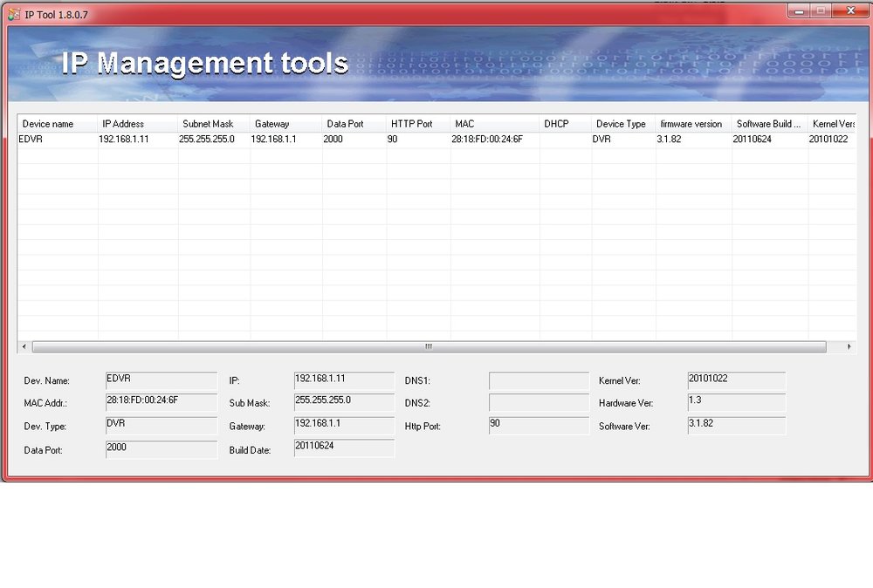Close the IP Tool window
The width and height of the screenshot is (873, 588).
(x=850, y=10)
